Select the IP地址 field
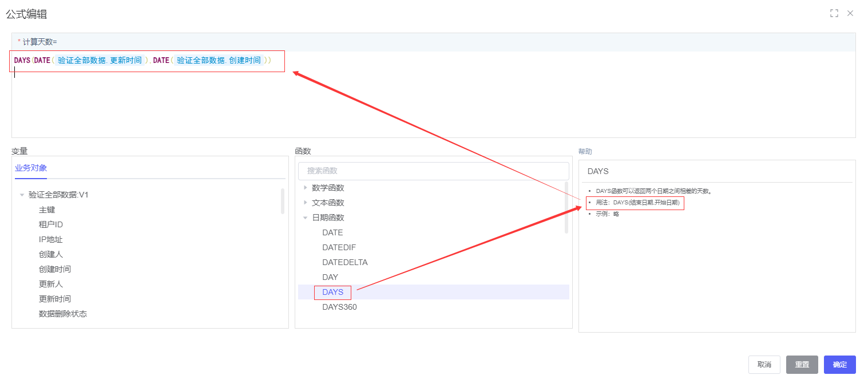Viewport: 868px width, 379px height. [x=50, y=239]
